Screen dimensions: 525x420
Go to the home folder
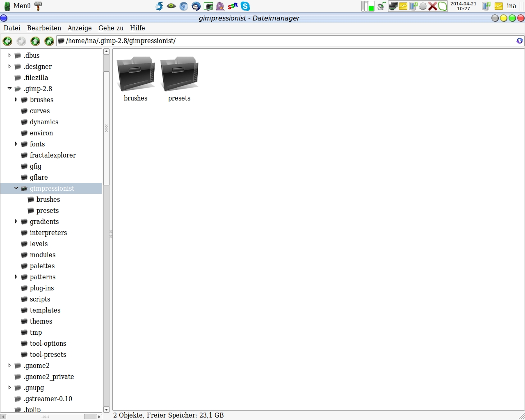[49, 41]
